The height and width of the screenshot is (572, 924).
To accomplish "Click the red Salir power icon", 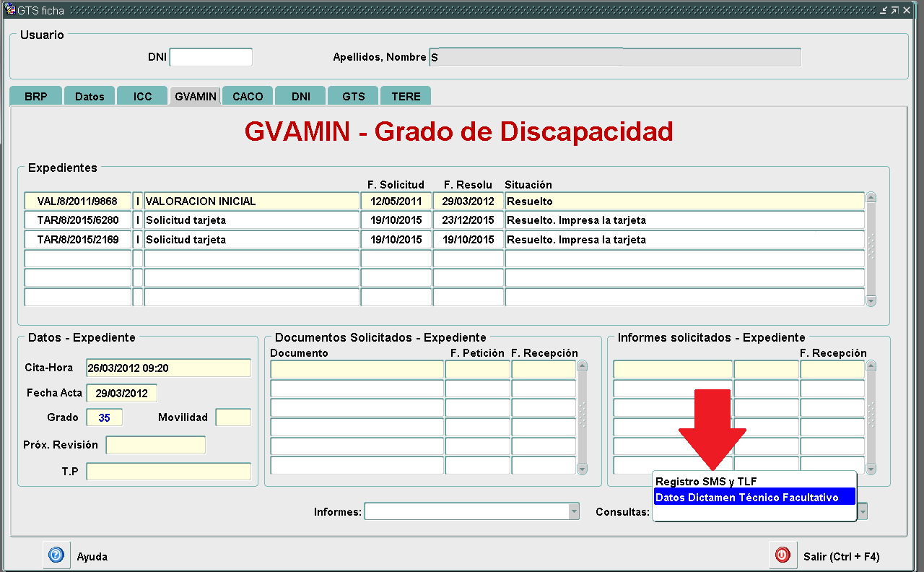I will pyautogui.click(x=783, y=555).
